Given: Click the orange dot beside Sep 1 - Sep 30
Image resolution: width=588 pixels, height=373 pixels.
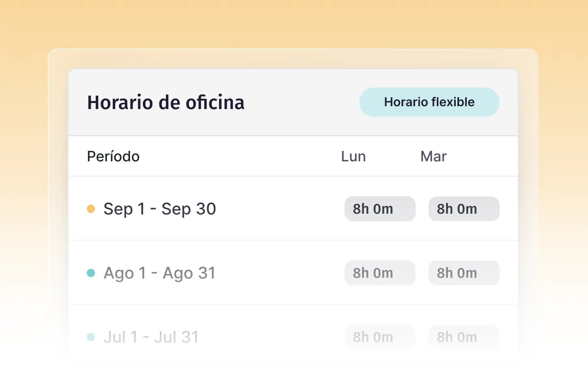Looking at the screenshot, I should coord(91,209).
